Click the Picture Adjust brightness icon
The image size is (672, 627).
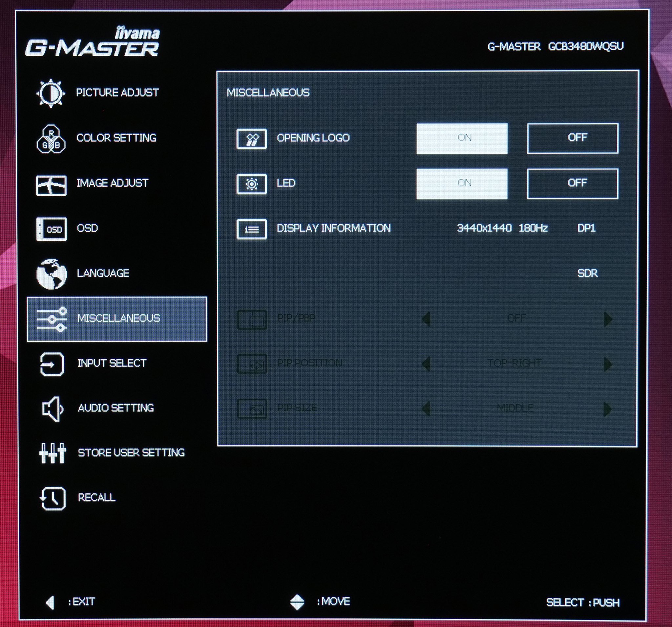(51, 93)
